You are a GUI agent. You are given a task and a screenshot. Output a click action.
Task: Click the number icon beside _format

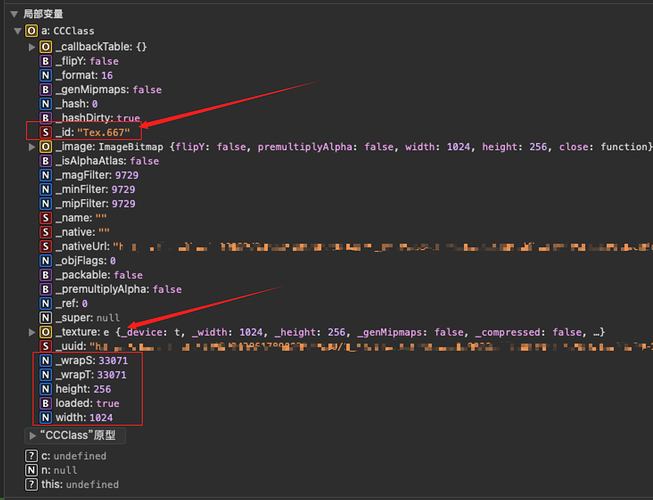click(45, 75)
